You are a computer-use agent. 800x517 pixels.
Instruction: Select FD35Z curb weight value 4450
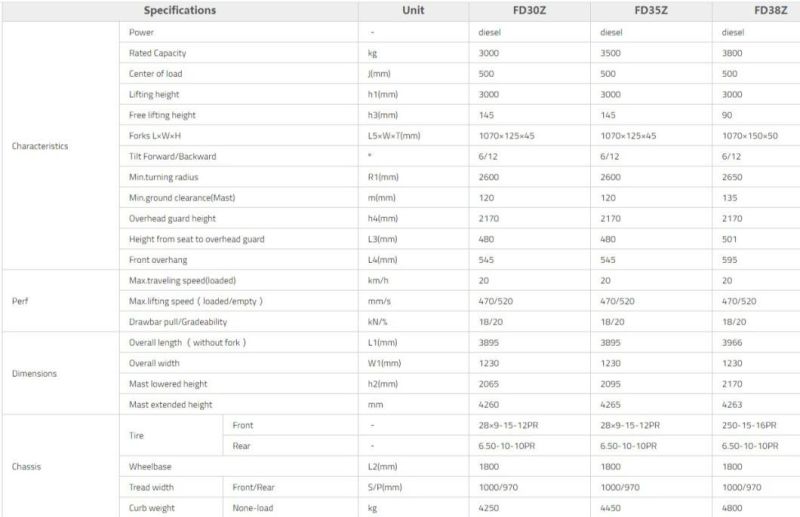tap(610, 508)
